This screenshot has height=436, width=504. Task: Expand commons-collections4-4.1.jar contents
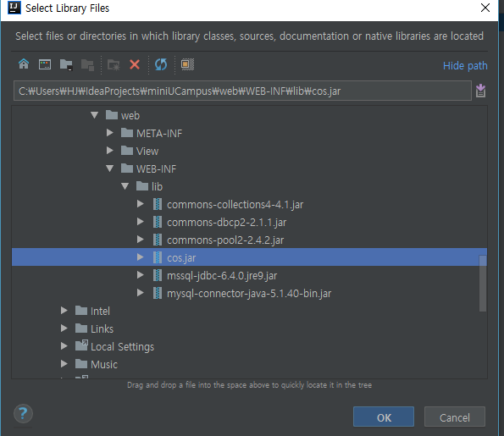tap(140, 204)
